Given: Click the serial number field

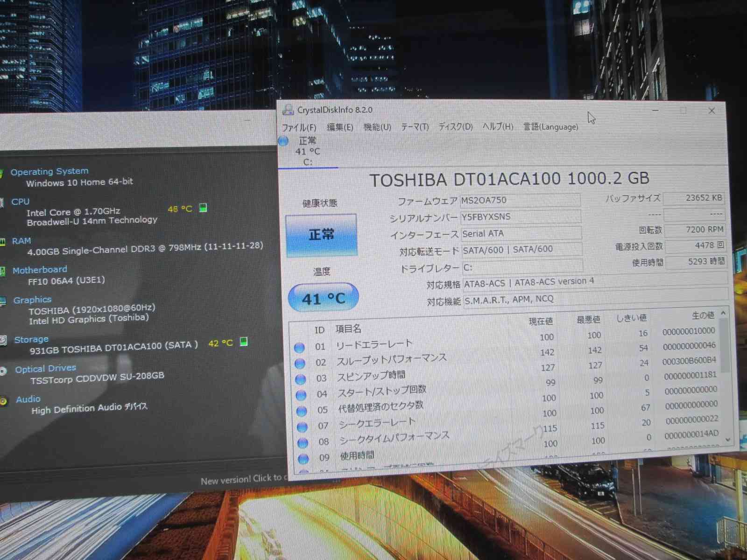Looking at the screenshot, I should pos(520,217).
